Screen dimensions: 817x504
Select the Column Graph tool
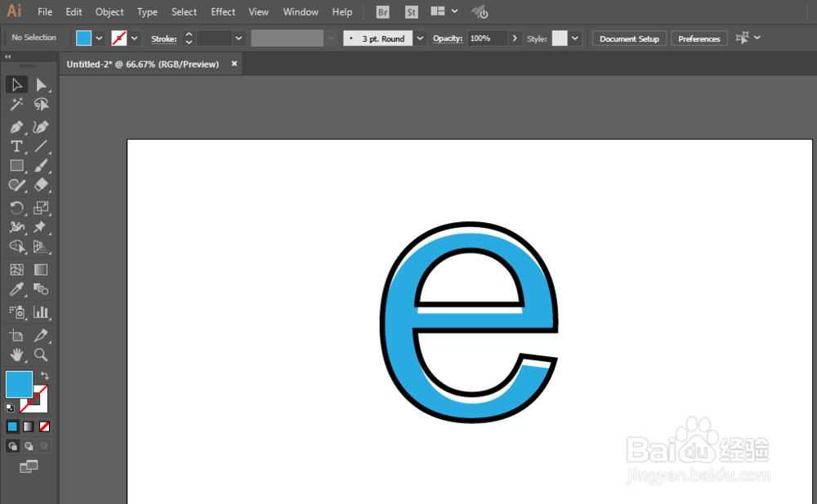pyautogui.click(x=41, y=312)
